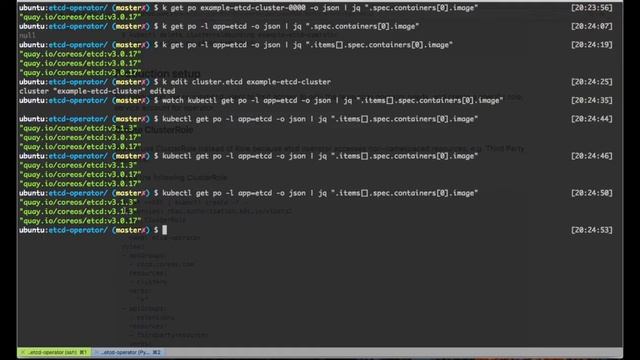
Task: Click the timestamp [20:24:35]
Action: 591,100
